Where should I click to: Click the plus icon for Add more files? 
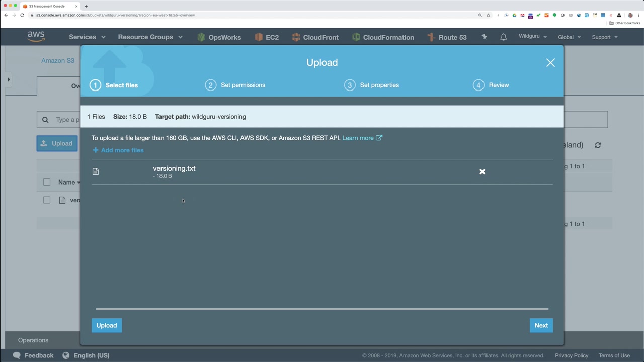[x=96, y=150]
